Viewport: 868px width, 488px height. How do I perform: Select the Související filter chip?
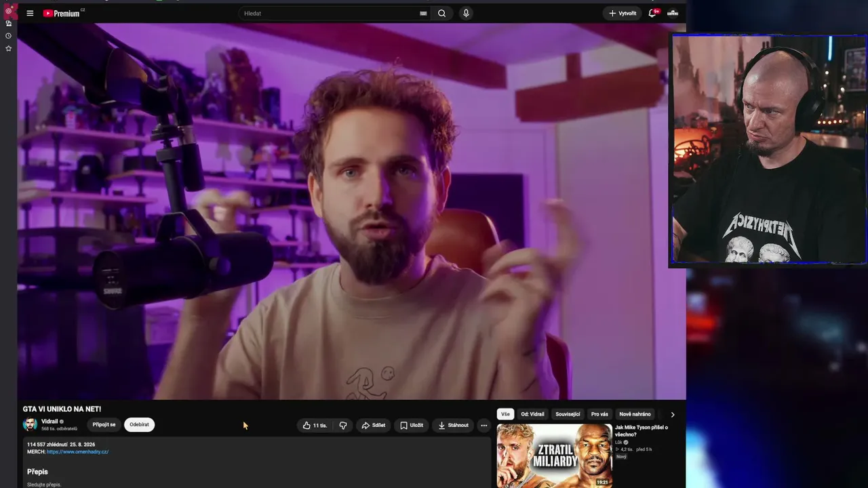click(x=568, y=414)
